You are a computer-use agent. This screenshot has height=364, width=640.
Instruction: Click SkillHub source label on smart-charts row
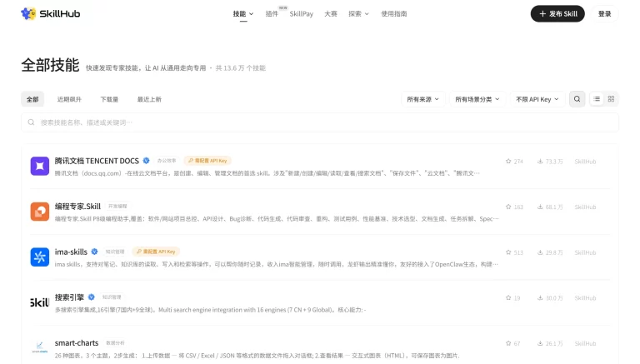pyautogui.click(x=585, y=344)
